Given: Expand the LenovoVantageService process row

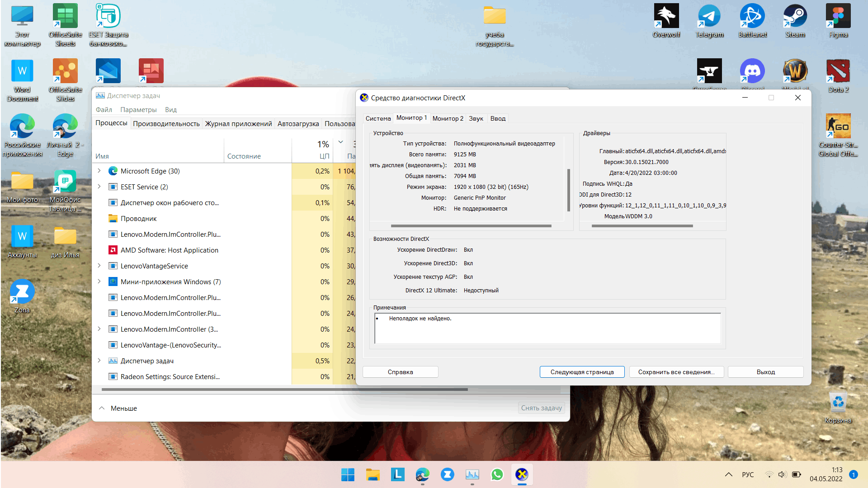Looking at the screenshot, I should pos(99,266).
